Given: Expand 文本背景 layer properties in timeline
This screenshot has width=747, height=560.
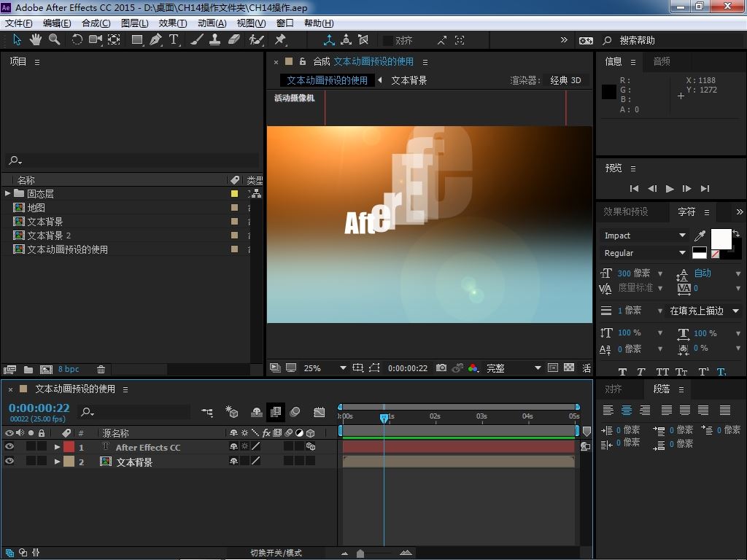Looking at the screenshot, I should tap(57, 462).
